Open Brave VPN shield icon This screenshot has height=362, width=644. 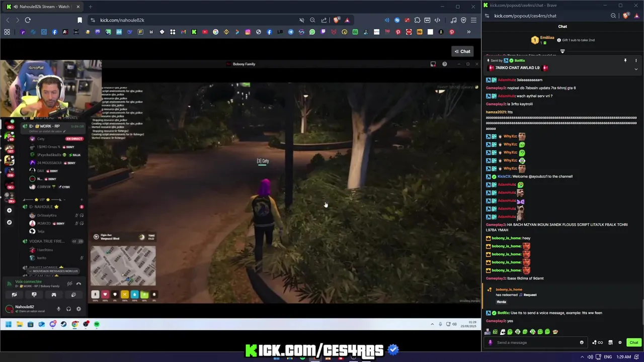pos(463,20)
